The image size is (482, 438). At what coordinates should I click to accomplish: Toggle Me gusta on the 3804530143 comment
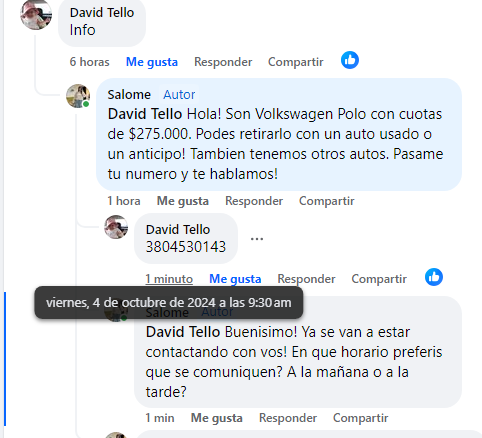tap(235, 279)
